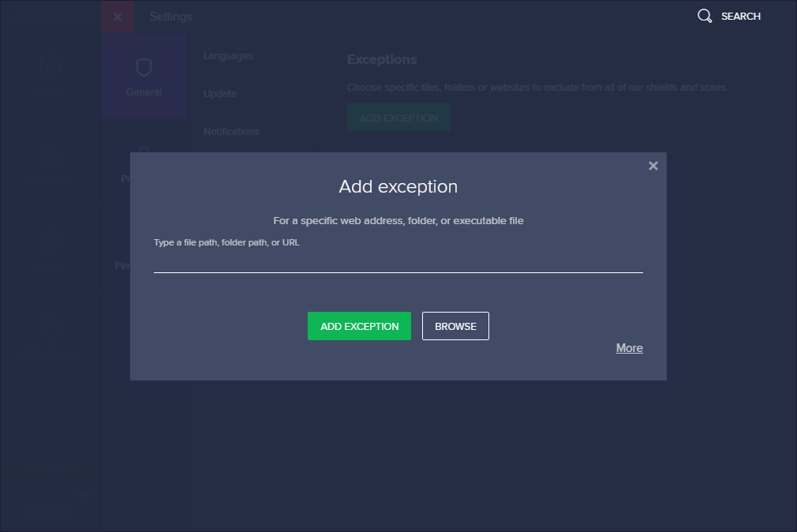Image resolution: width=797 pixels, height=532 pixels.
Task: Click the BROWSE button
Action: pos(455,326)
